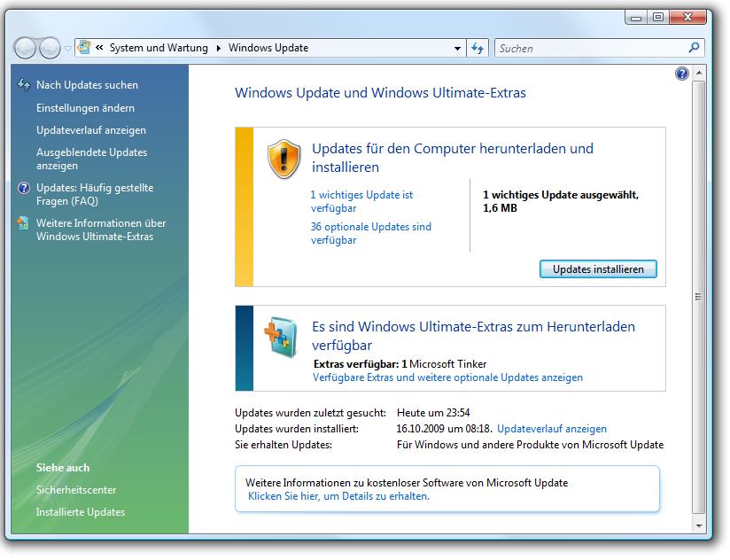Open 'Installierte Updates' under Siehe auch
The width and height of the screenshot is (730, 560).
click(81, 511)
